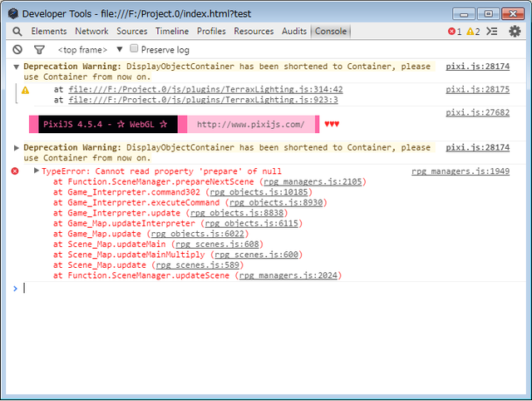Click the yellow warning count indicator
532x401 pixels.
tap(473, 32)
